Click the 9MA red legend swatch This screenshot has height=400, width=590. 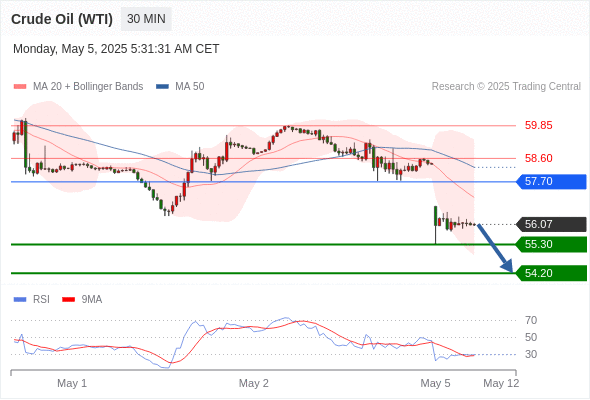tap(68, 300)
